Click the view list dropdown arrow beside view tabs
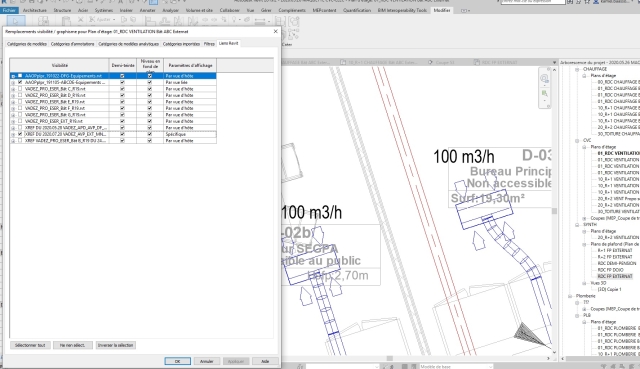Viewport: 640px width, 369px height. pyautogui.click(x=554, y=62)
